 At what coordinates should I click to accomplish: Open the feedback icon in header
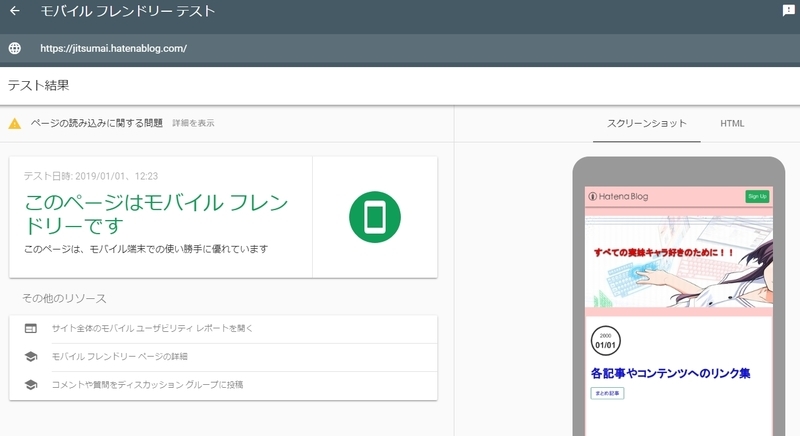[x=788, y=11]
